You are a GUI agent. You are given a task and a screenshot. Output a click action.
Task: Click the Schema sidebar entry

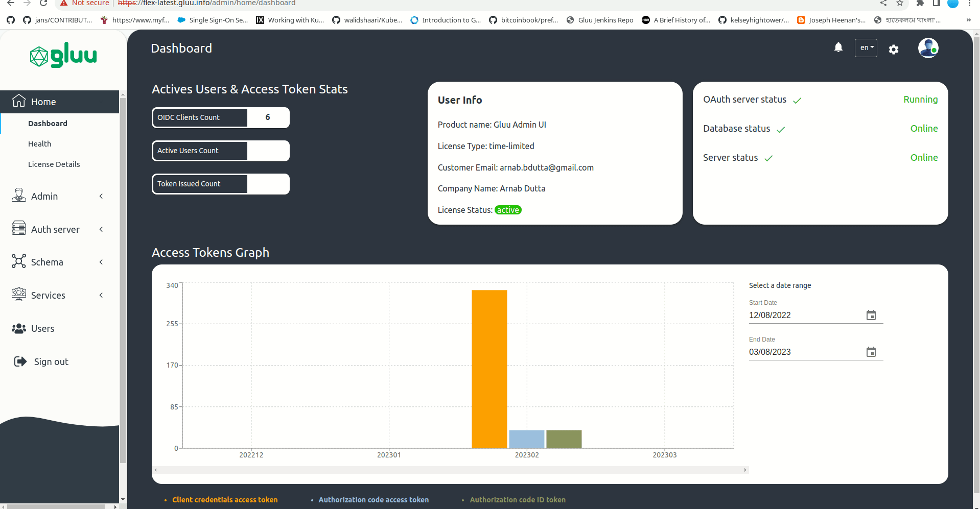coord(46,261)
